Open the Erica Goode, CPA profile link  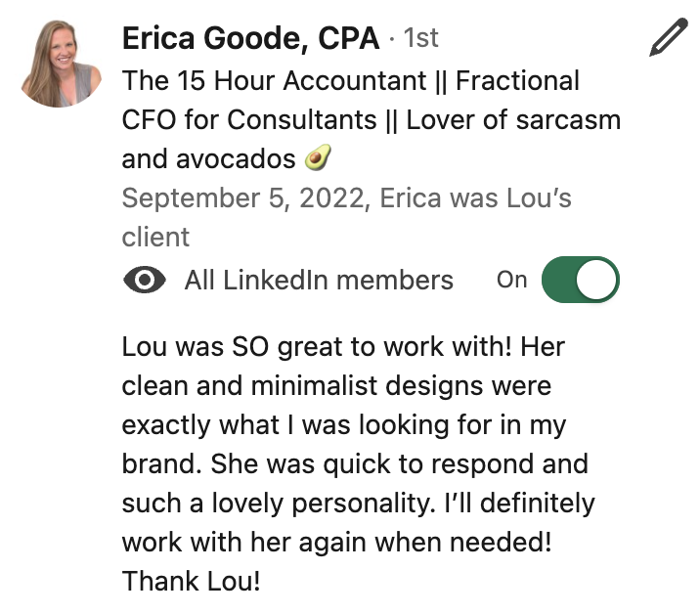click(250, 38)
